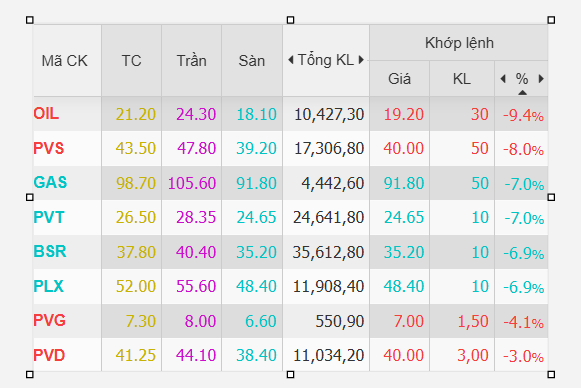
Task: Click the TC column header
Action: pyautogui.click(x=132, y=61)
